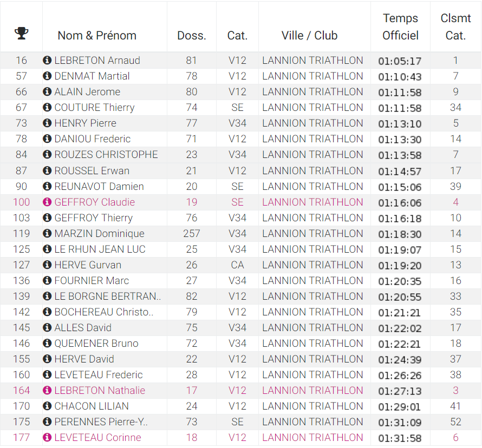The height and width of the screenshot is (448, 482).
Task: Open COUTURE Thierry result entry
Action: tap(94, 108)
